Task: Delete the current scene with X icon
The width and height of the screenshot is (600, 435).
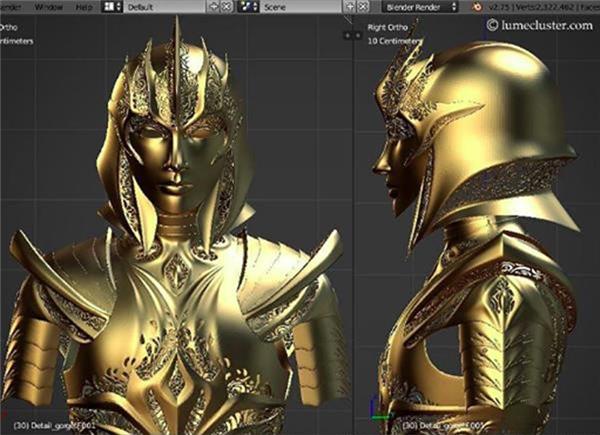Action: click(363, 7)
